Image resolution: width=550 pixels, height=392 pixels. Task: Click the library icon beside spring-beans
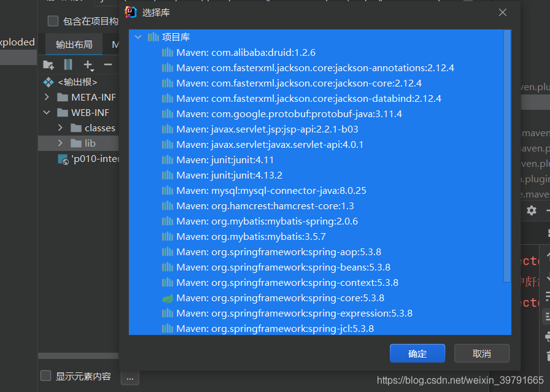[168, 267]
